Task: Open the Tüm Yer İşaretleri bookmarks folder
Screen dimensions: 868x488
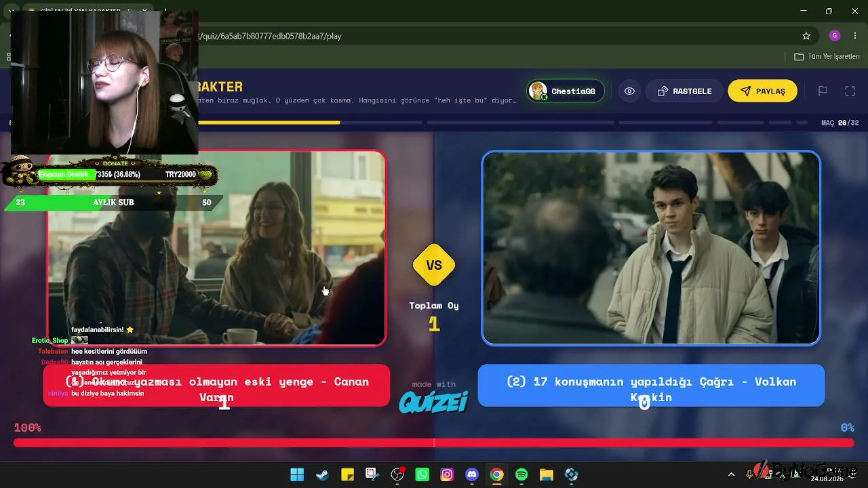Action: (x=827, y=56)
